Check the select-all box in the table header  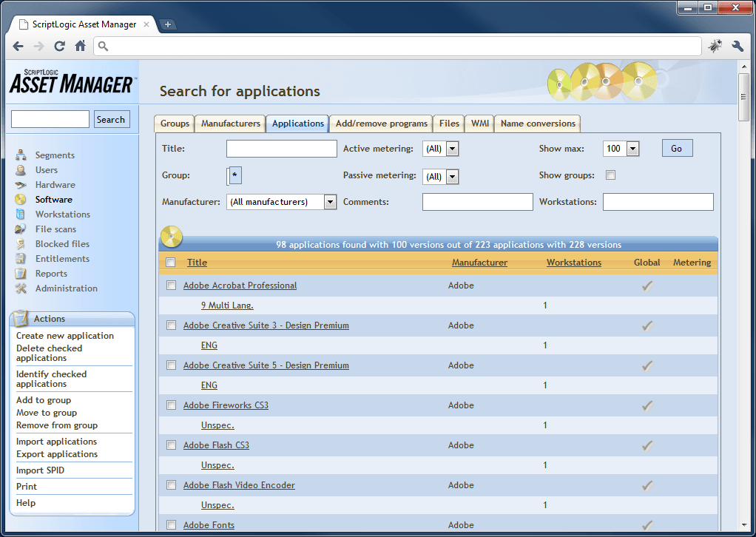[x=170, y=262]
